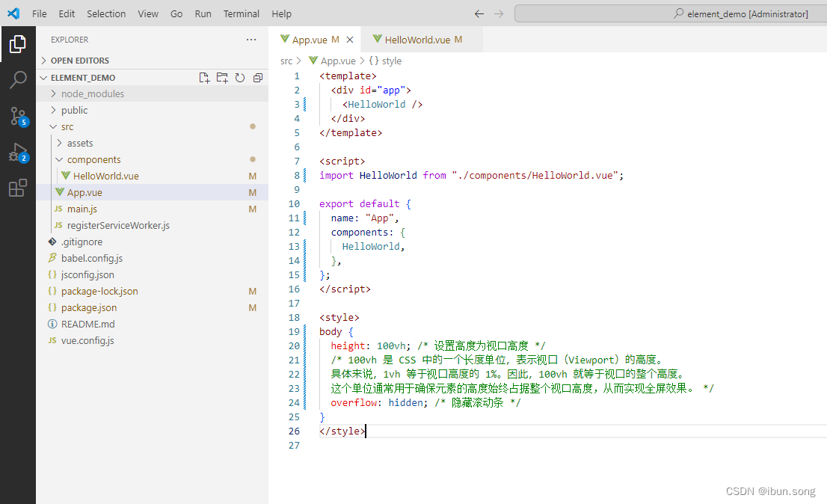Open View menu
The width and height of the screenshot is (827, 504).
tap(148, 13)
